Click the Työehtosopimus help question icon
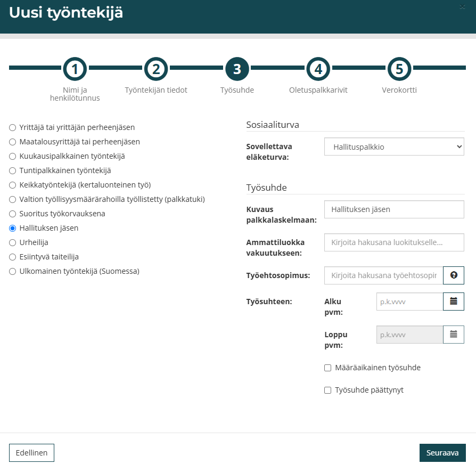Screen dimensions: 476x472 pos(454,275)
